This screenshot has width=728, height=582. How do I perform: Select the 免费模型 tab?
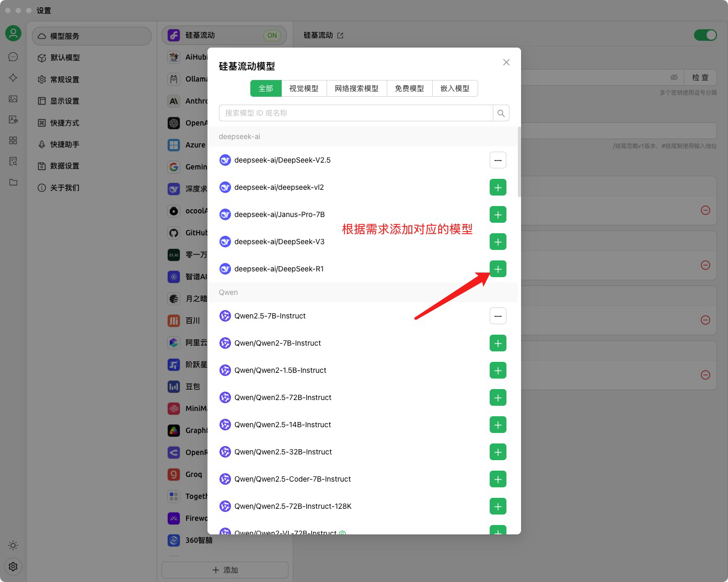409,88
